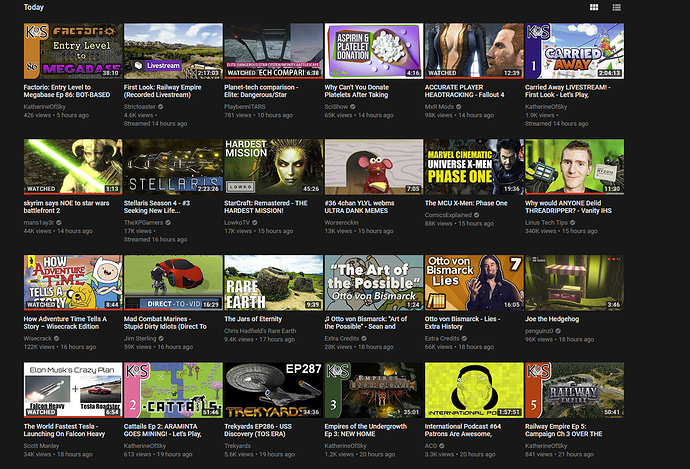Switch to grid view layout
This screenshot has height=469, width=690.
[594, 7]
